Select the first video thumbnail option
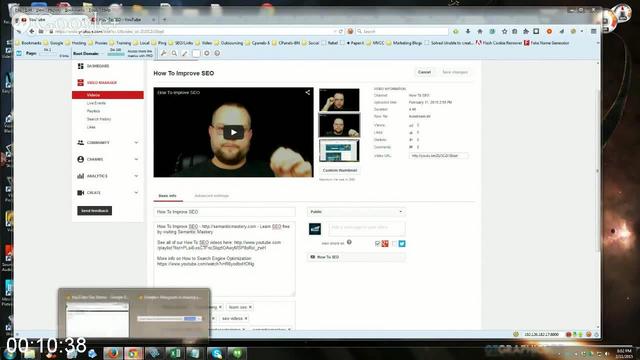The image size is (640, 360). tap(339, 100)
